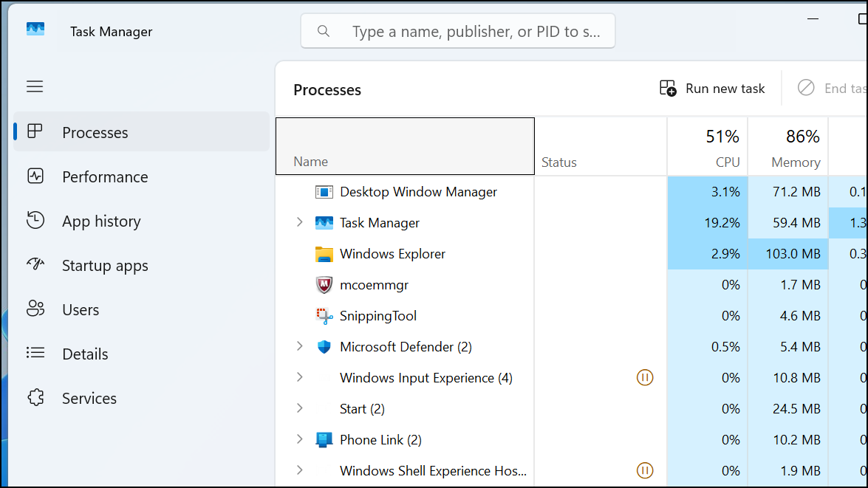Switch to the Performance page
Screen dimensions: 868x488
click(x=141, y=176)
